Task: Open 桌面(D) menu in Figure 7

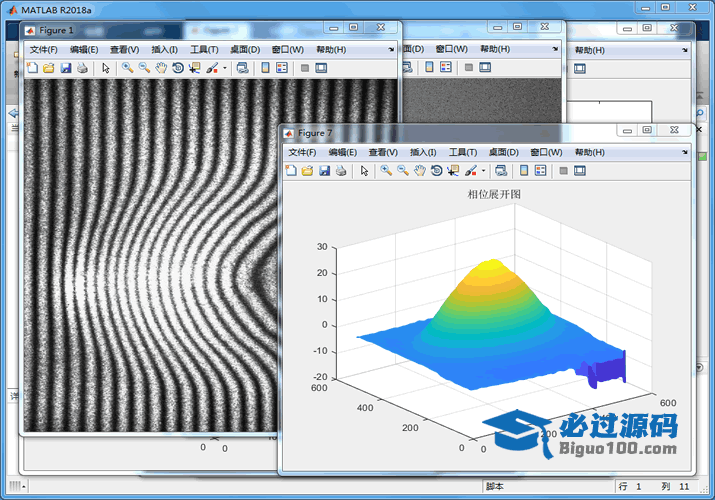Action: [503, 152]
